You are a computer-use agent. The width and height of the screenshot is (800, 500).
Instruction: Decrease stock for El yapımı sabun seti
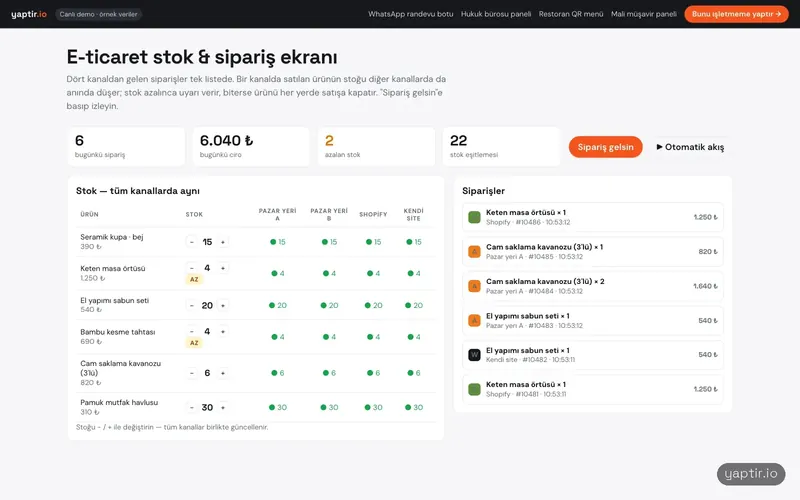click(192, 305)
